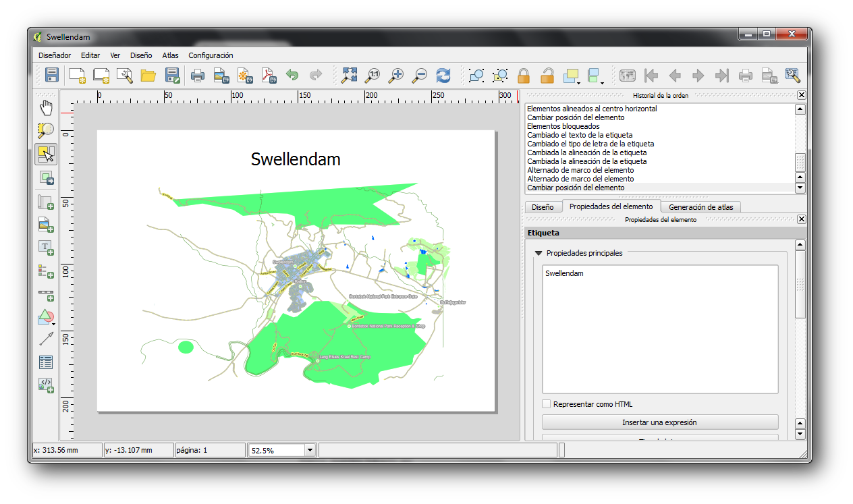
Task: Open the Atlas menu
Action: pos(170,55)
